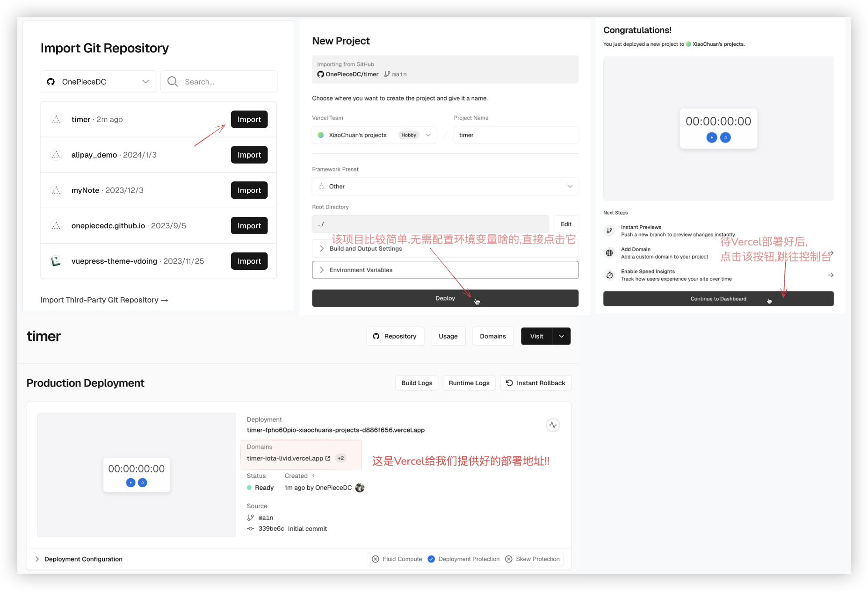
Task: Click OnePieceDC avatar next to creation time
Action: pyautogui.click(x=360, y=488)
